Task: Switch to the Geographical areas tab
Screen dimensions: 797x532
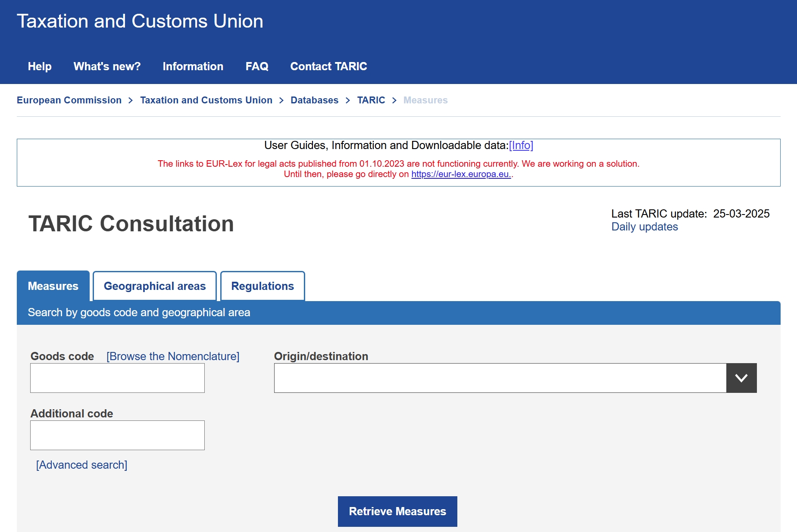Action: (155, 286)
